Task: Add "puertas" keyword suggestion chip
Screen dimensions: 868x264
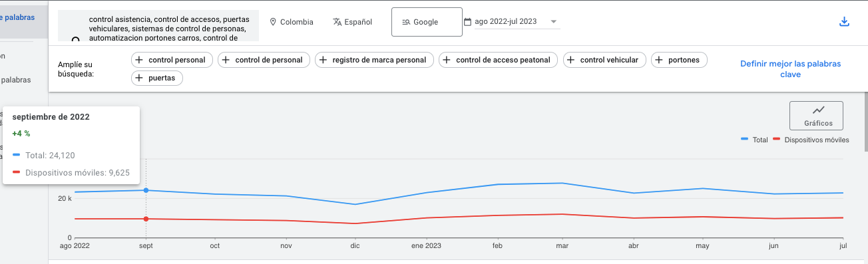Action: [157, 78]
